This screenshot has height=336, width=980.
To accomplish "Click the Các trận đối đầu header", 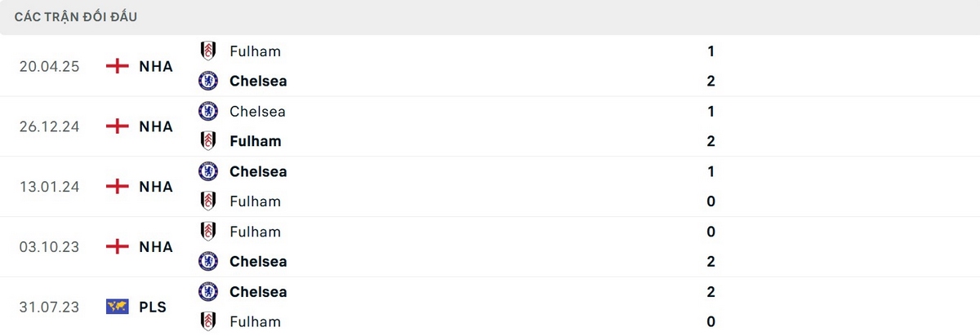I will [76, 16].
